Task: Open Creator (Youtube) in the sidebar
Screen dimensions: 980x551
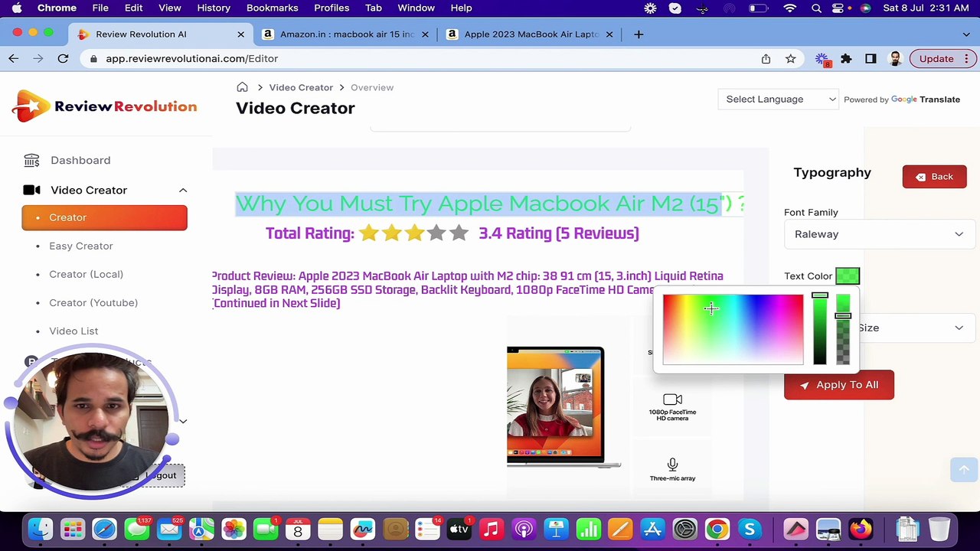Action: 93,302
